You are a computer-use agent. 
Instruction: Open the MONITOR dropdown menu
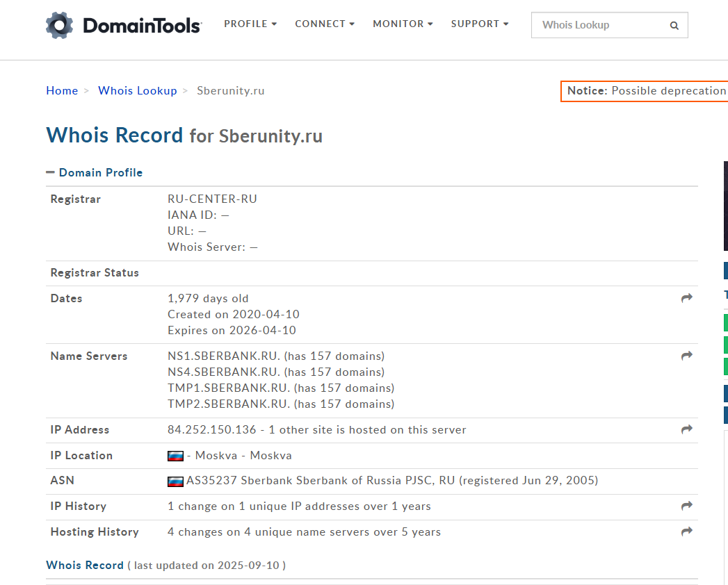[403, 24]
